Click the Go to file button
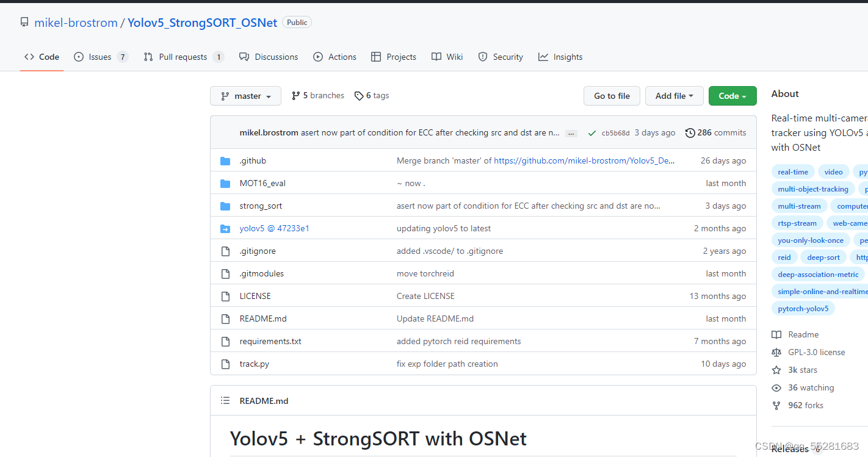Screen dimensions: 868x457 tap(612, 96)
